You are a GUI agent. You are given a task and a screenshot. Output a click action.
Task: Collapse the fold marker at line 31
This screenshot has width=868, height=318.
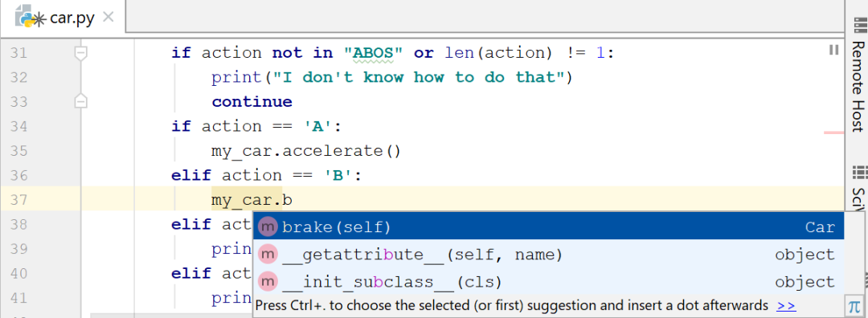(81, 53)
